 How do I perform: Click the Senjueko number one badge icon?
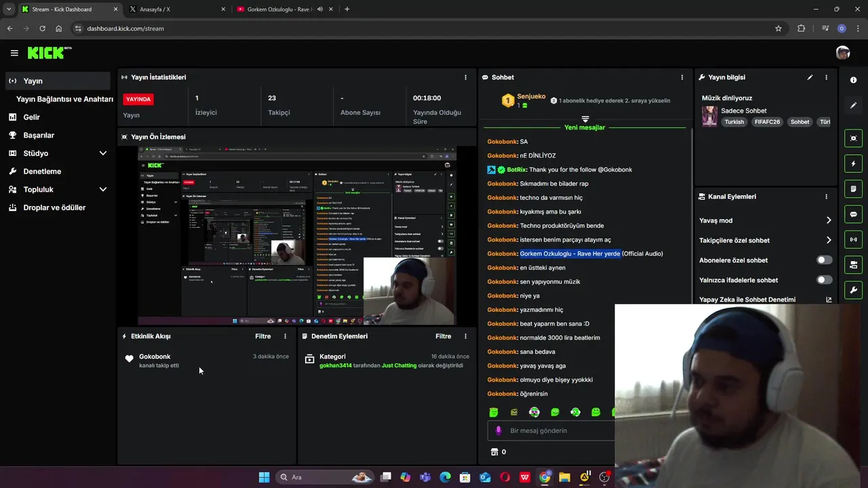508,101
